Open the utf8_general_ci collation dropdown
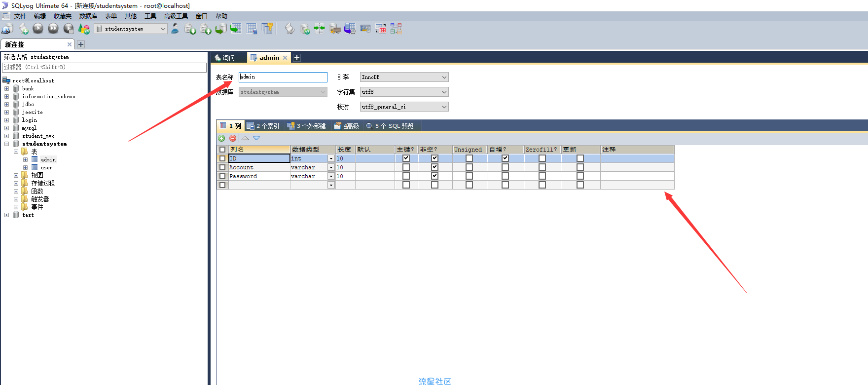 (444, 107)
